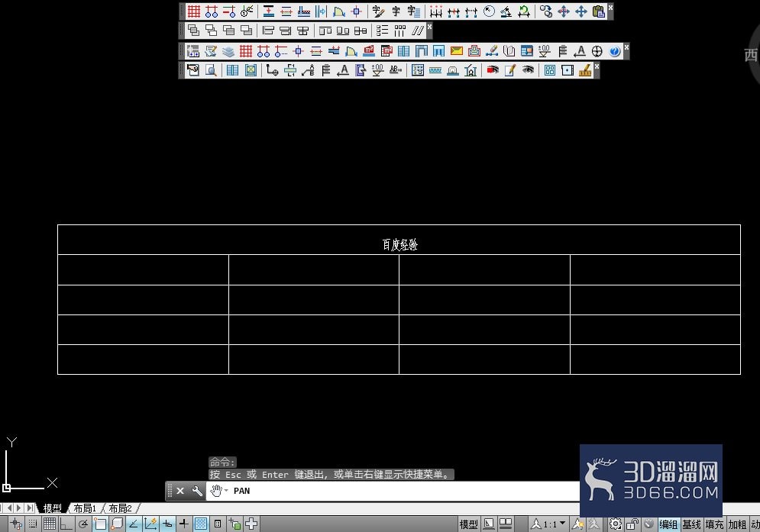
Task: Toggle object snap in status bar
Action: pos(100,524)
